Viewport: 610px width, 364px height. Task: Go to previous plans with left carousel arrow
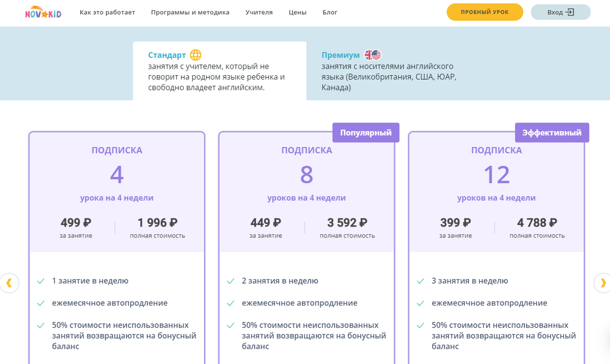9,283
